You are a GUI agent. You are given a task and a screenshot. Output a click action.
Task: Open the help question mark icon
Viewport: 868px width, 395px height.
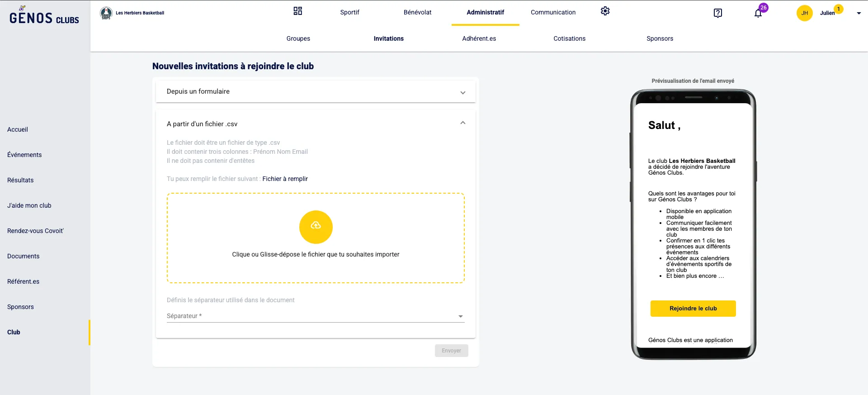718,13
